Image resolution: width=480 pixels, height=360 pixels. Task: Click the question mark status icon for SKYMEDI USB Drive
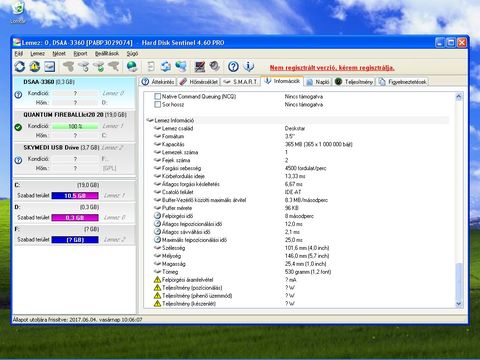(x=18, y=160)
